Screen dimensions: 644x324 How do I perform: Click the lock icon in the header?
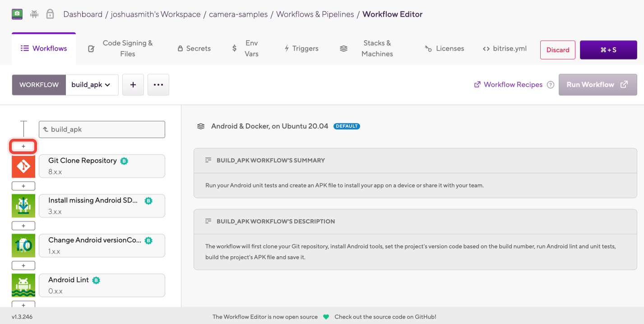(x=50, y=14)
